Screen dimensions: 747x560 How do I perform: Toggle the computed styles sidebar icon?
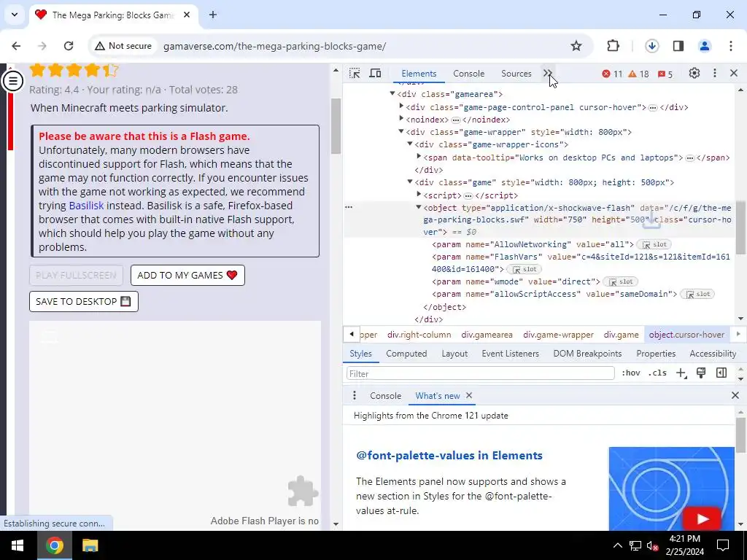point(721,373)
